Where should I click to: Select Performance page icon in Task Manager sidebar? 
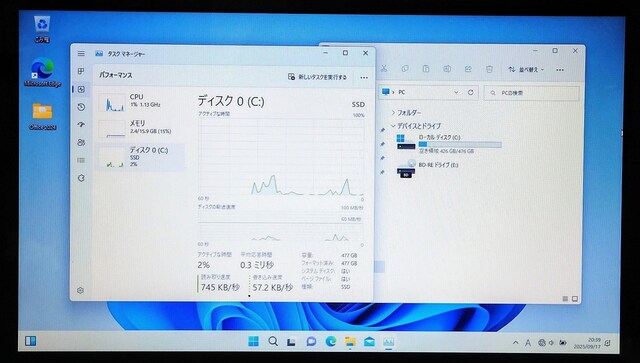pyautogui.click(x=81, y=89)
